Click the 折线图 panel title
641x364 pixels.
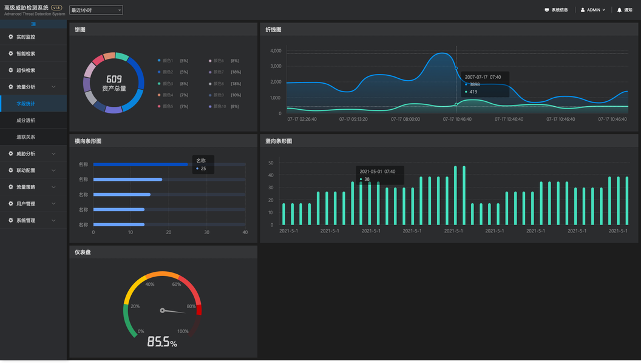(273, 29)
